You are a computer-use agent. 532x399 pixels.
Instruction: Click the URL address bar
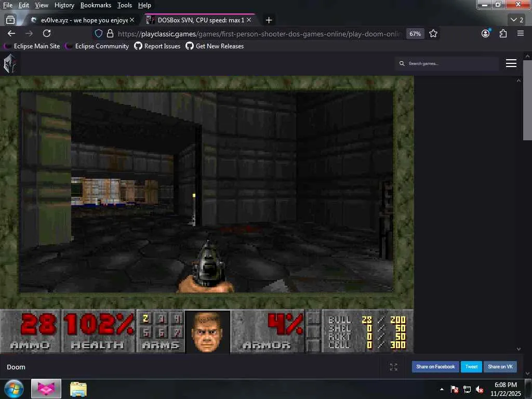[x=260, y=34]
